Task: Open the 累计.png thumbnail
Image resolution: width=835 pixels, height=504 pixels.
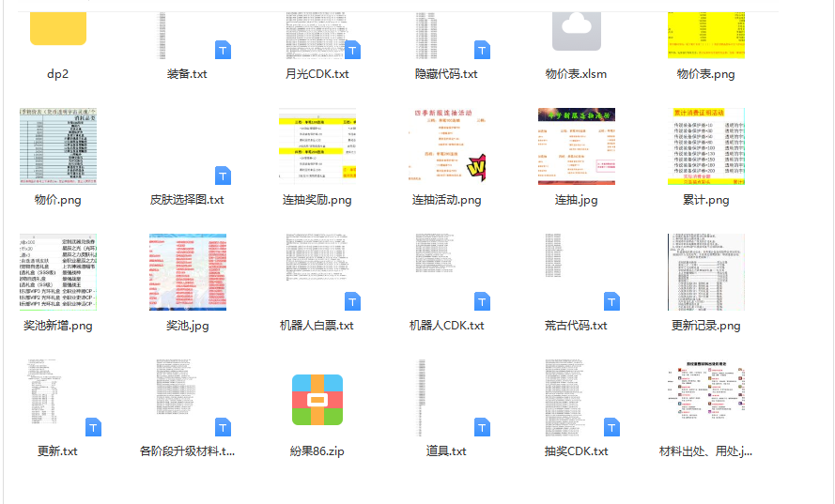Action: (x=706, y=146)
